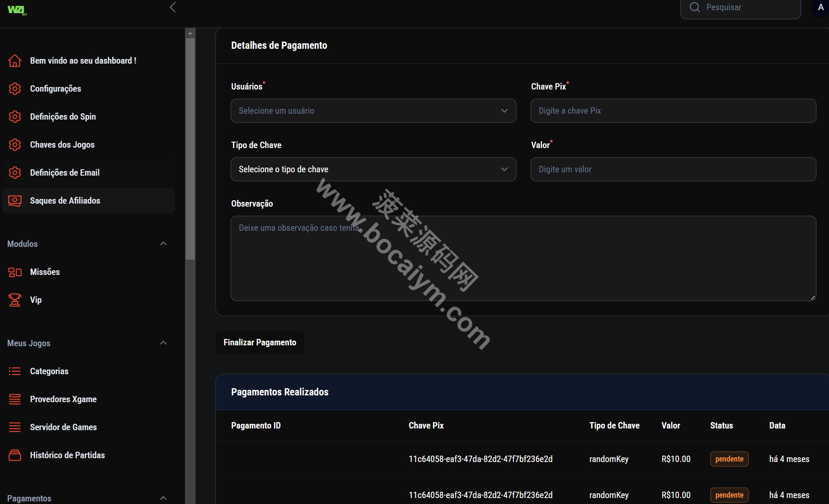
Task: Open Servidor de Games
Action: [89, 427]
